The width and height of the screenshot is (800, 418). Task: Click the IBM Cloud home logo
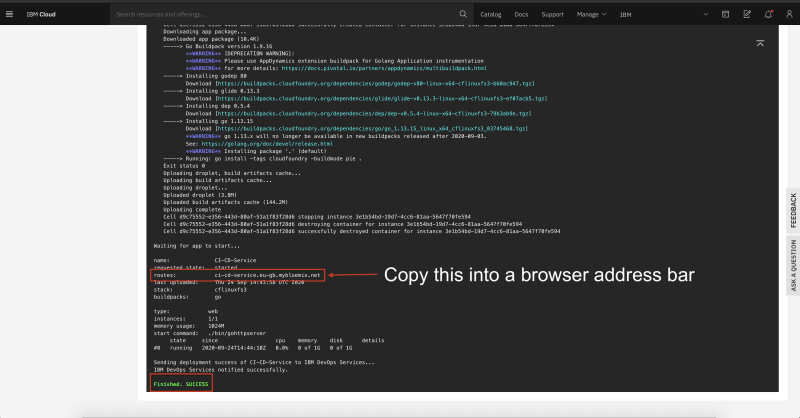[41, 14]
